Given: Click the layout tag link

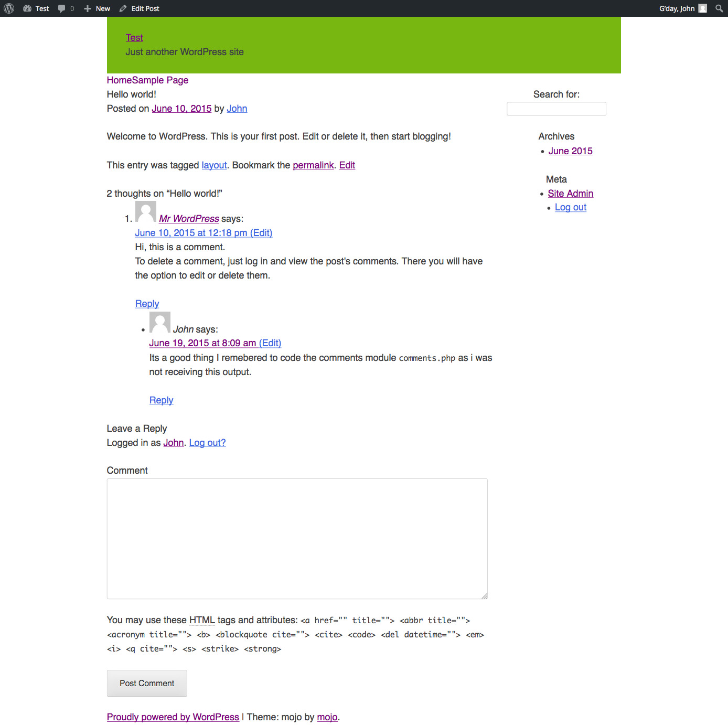Looking at the screenshot, I should (214, 165).
